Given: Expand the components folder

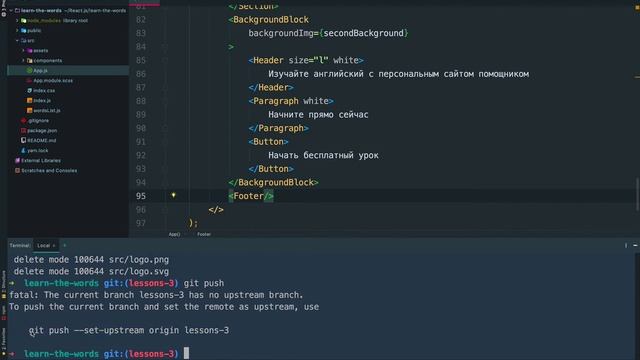Looking at the screenshot, I should point(23,60).
